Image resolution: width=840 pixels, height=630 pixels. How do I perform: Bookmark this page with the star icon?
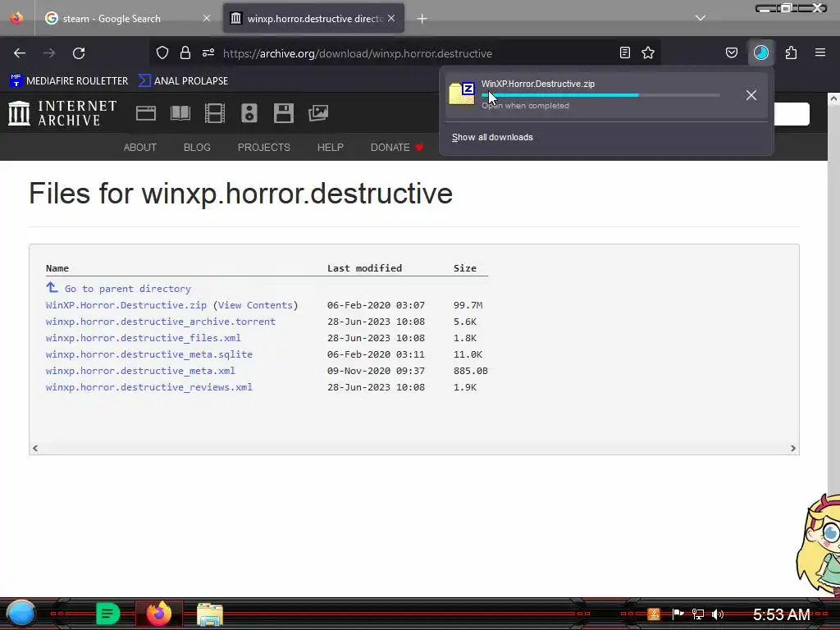648,52
